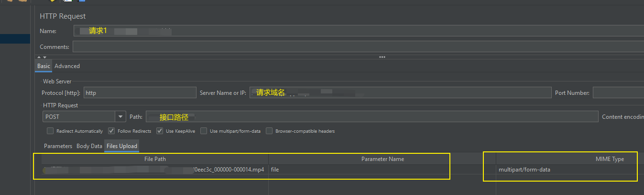Enable Browser-compatible headers checkbox
Screen dimensions: 644x195
tap(269, 131)
